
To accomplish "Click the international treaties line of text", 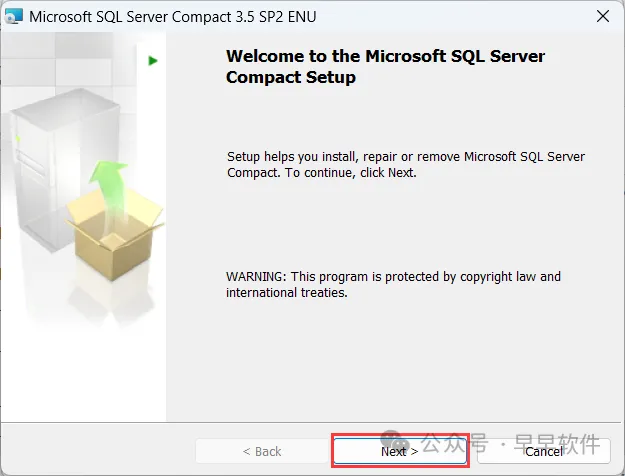I will coord(287,293).
